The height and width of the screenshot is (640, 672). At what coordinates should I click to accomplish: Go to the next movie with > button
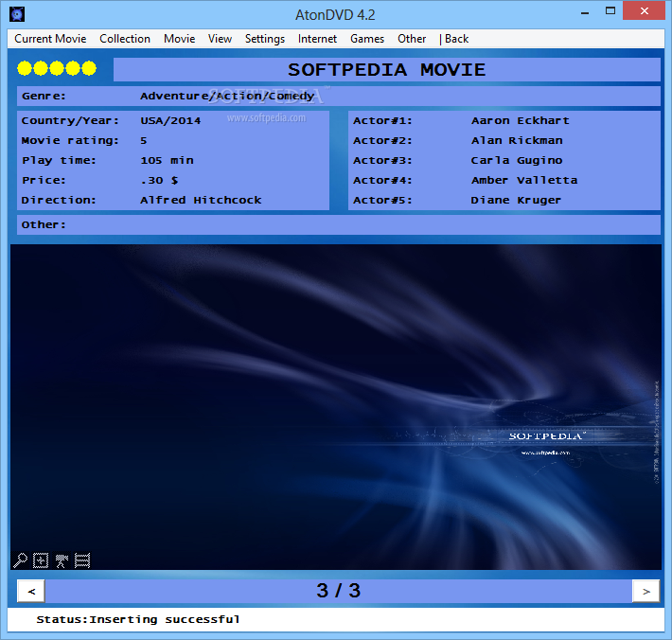click(x=645, y=591)
